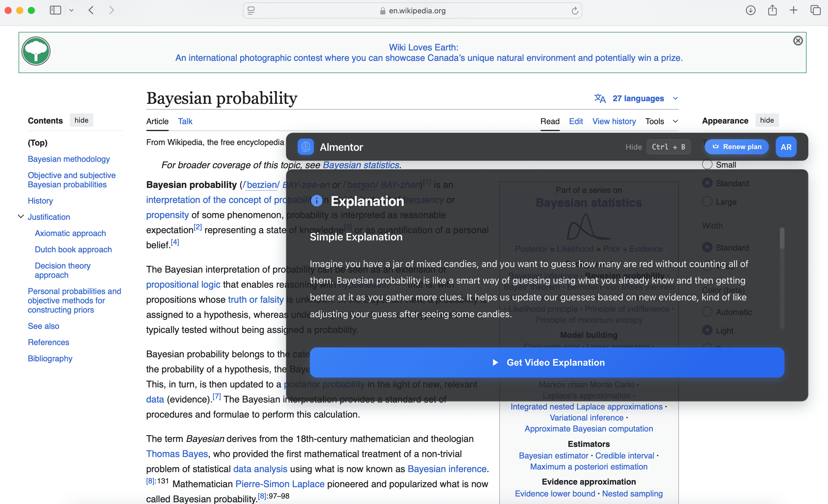Click the Safari share icon
828x504 pixels.
772,10
